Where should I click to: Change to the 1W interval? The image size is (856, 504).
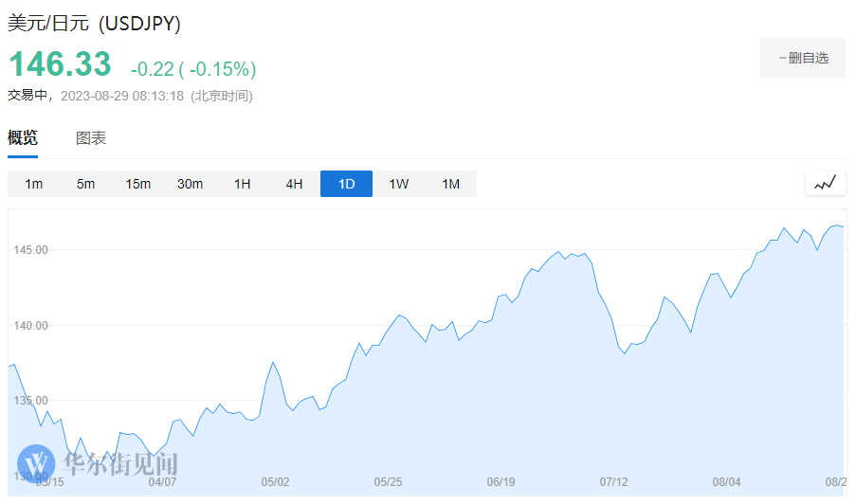(399, 184)
